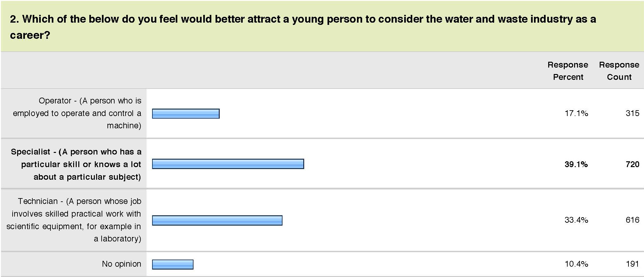The width and height of the screenshot is (644, 277).
Task: Click the No opinion count of 191
Action: pos(632,264)
